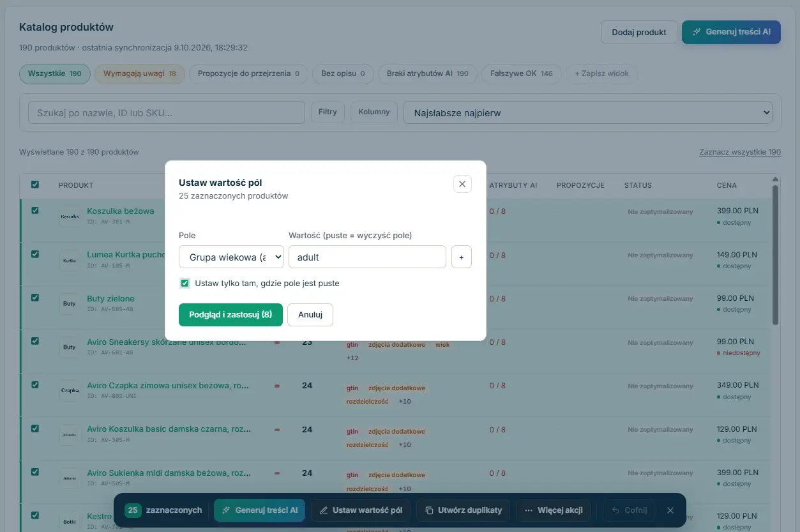This screenshot has width=800, height=532.
Task: Click Generuj treści AI in bottom bar
Action: 260,510
